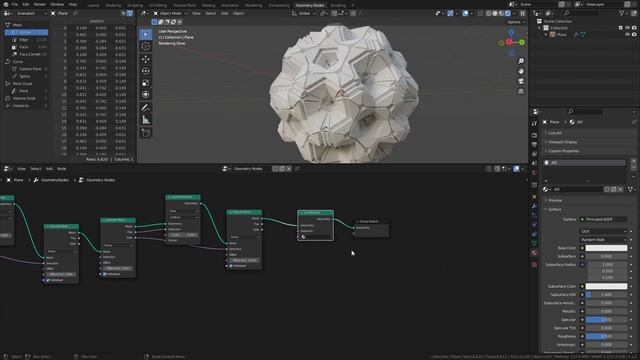Screen dimensions: 640x360
Task: Toggle Collection visibility eye in outliner
Action: coord(627,28)
